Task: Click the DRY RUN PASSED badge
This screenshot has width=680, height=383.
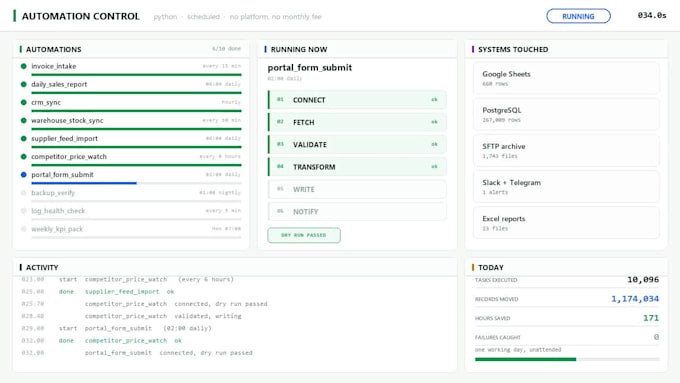Action: pyautogui.click(x=304, y=235)
